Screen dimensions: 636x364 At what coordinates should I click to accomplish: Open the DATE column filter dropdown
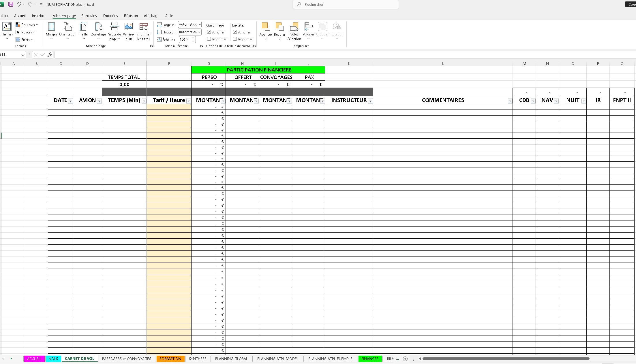click(x=70, y=101)
